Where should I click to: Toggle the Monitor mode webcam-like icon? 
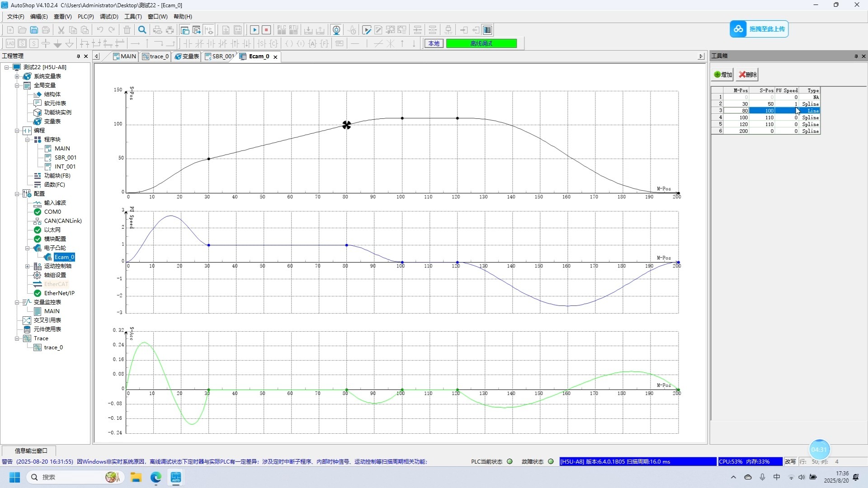(336, 30)
